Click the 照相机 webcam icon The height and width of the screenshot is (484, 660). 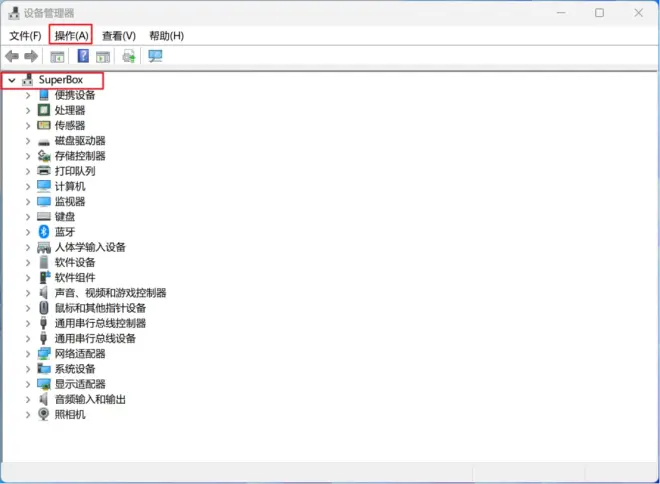pyautogui.click(x=43, y=414)
